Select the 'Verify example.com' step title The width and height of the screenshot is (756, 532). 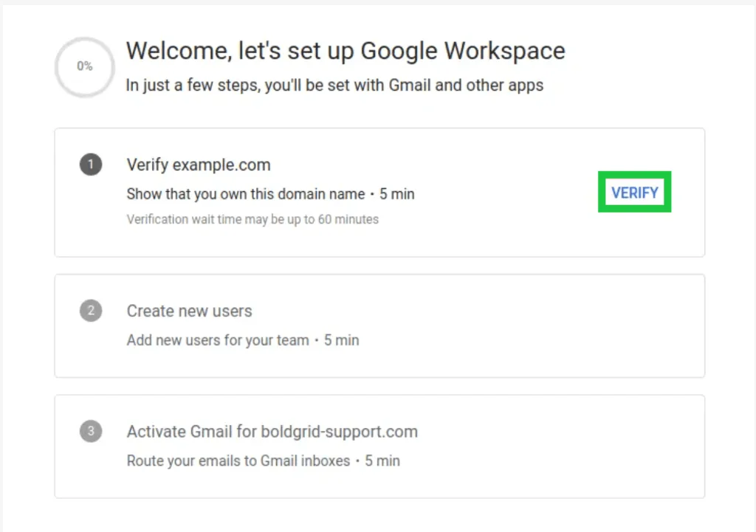pos(199,165)
